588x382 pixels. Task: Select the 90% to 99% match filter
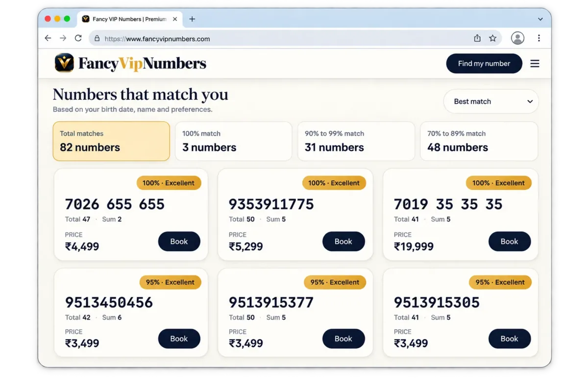point(356,141)
